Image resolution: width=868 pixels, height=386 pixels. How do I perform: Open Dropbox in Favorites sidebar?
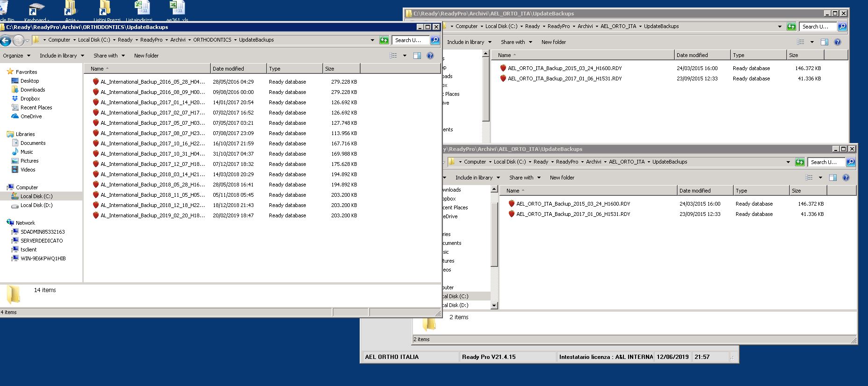[x=30, y=99]
